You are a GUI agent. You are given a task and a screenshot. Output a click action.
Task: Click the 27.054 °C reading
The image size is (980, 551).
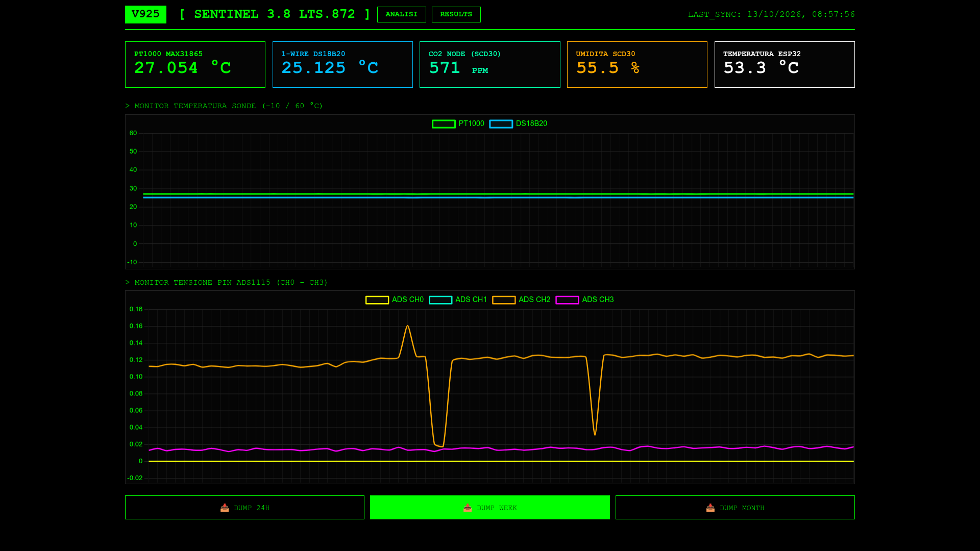click(183, 68)
